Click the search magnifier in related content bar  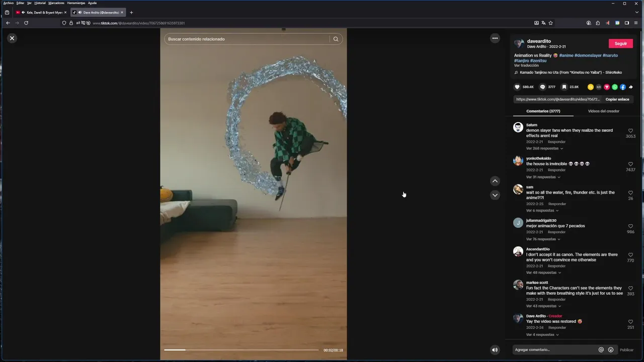[336, 39]
